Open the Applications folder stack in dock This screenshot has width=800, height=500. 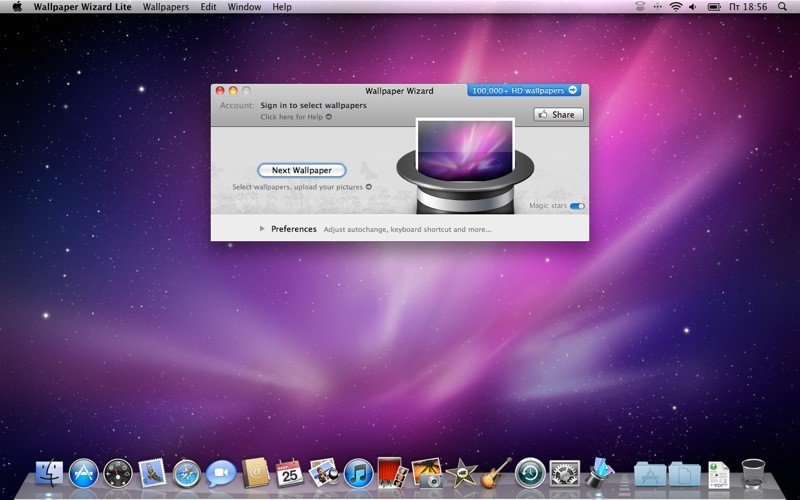coord(650,474)
